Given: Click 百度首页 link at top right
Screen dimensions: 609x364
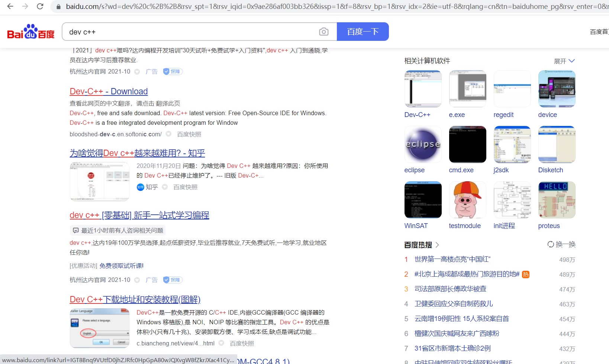Looking at the screenshot, I should tap(599, 32).
